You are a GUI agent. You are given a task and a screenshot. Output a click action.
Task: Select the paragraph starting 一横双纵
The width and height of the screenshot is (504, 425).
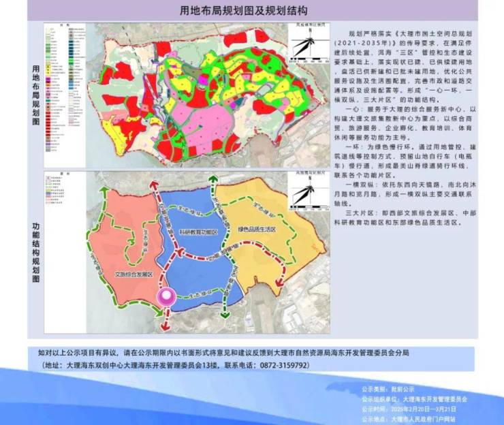[x=405, y=194]
